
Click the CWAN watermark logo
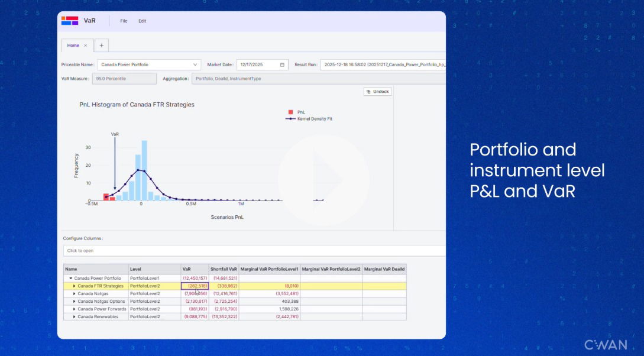[605, 344]
